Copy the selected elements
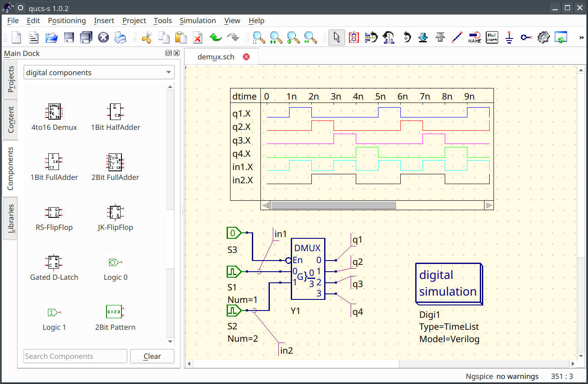Viewport: 588px width, 384px height. click(164, 38)
